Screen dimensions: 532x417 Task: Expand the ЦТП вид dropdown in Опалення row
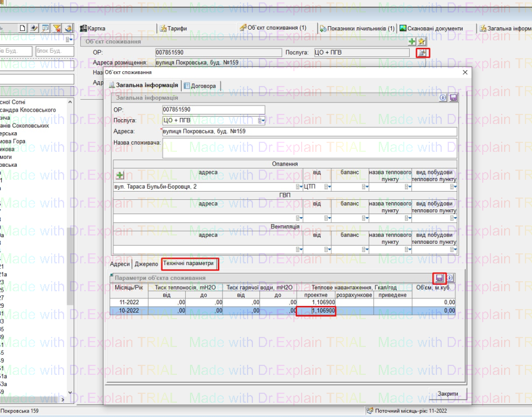pos(328,187)
